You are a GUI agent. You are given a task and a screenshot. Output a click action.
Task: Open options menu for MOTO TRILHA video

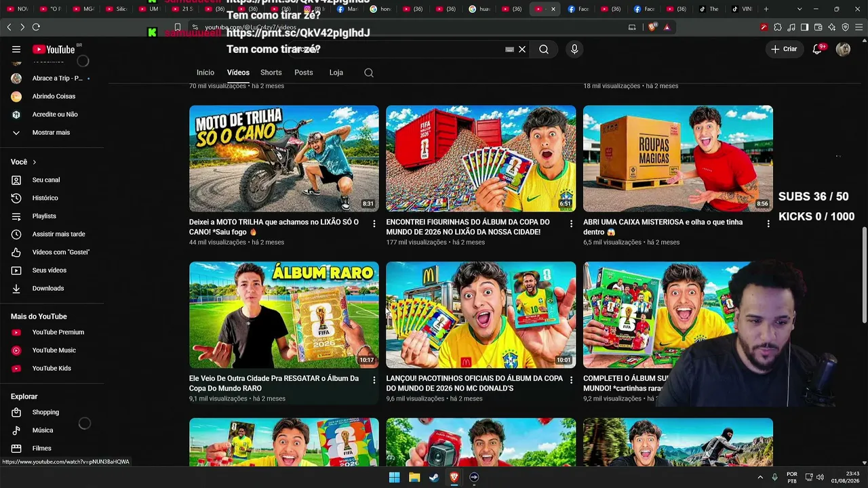coord(374,224)
